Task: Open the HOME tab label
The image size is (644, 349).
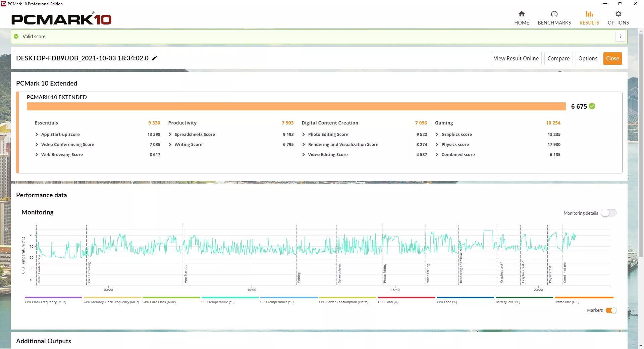Action: point(522,23)
